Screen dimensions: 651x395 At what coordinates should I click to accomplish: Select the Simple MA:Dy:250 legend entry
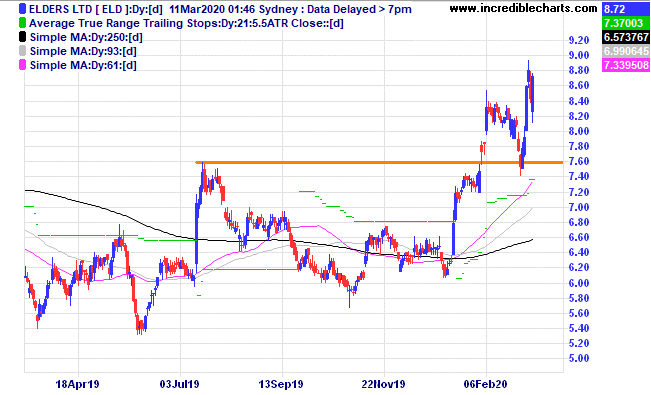[86, 37]
